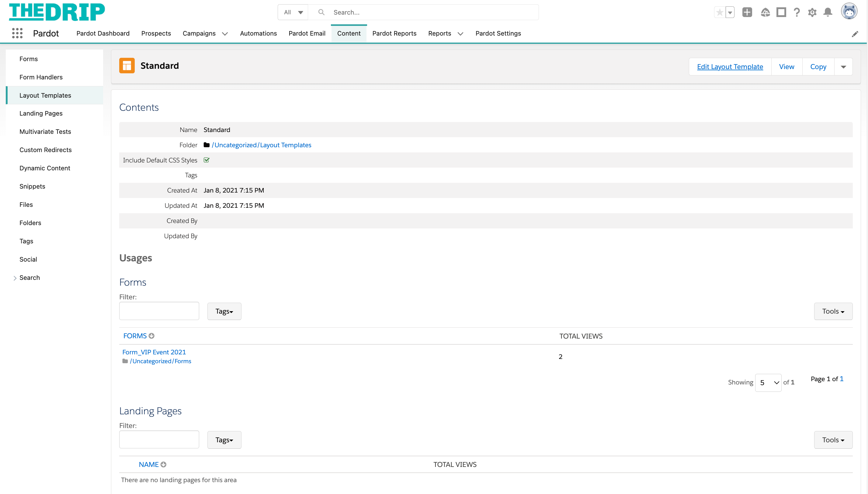
Task: Click the Include Default CSS Styles checkmark
Action: click(x=207, y=160)
